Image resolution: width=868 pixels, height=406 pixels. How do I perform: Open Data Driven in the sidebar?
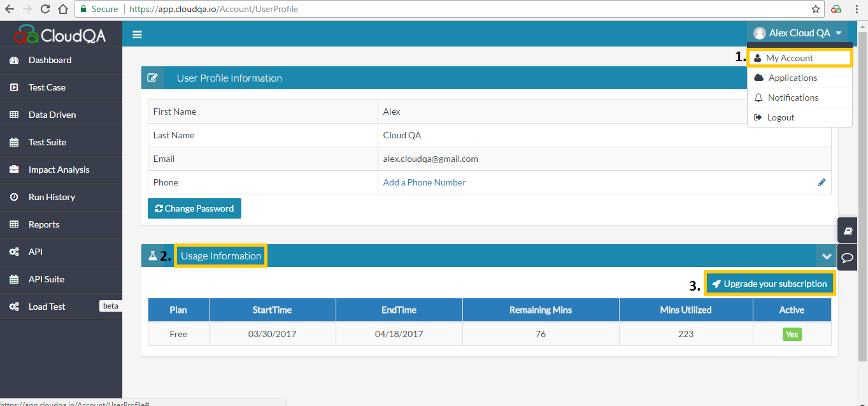pyautogui.click(x=61, y=115)
